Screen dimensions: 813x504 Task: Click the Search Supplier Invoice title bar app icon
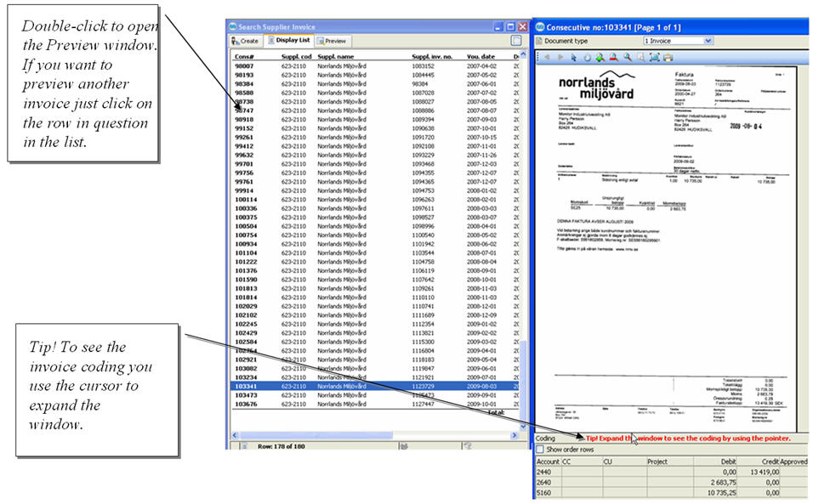(x=233, y=26)
